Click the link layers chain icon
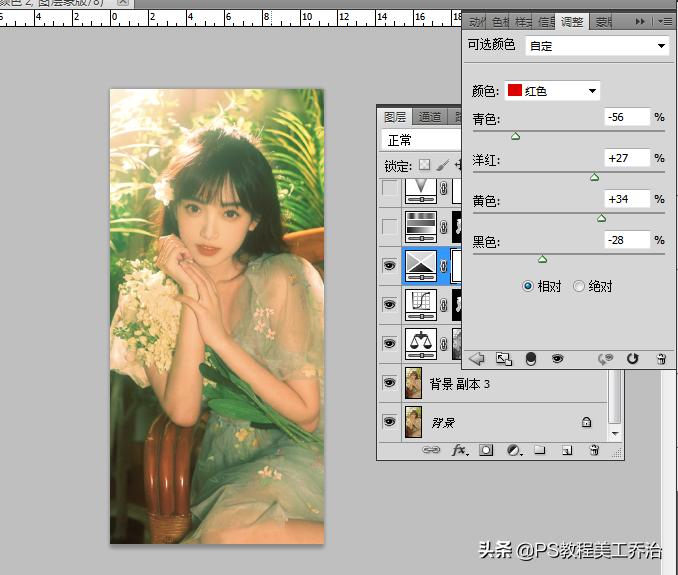Screen dimensions: 678x575 coord(431,450)
